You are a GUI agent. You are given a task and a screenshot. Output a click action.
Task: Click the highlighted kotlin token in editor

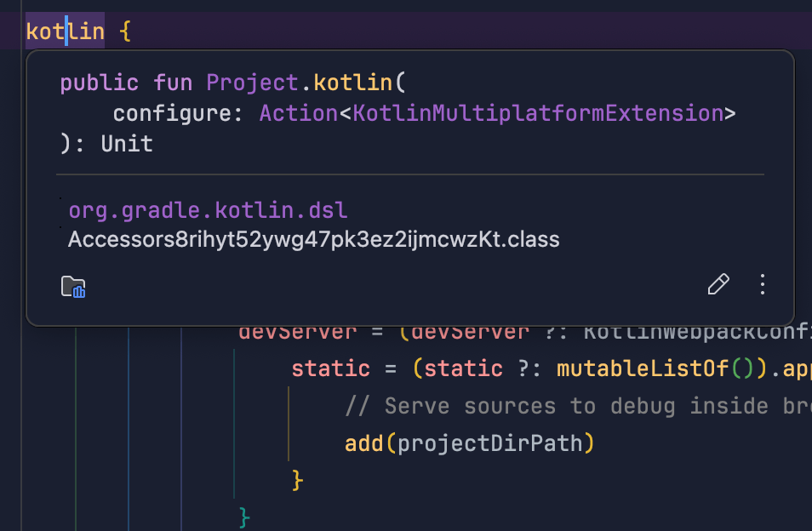click(64, 31)
